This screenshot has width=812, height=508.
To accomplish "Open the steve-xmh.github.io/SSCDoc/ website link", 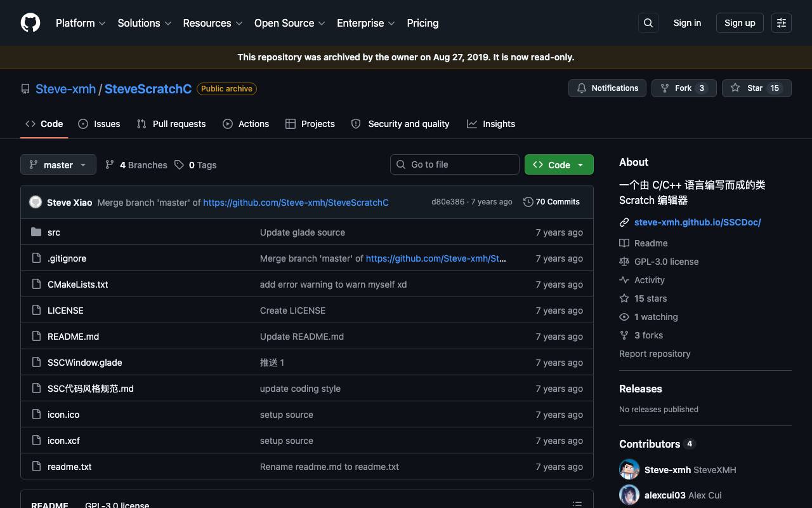I will coord(698,222).
